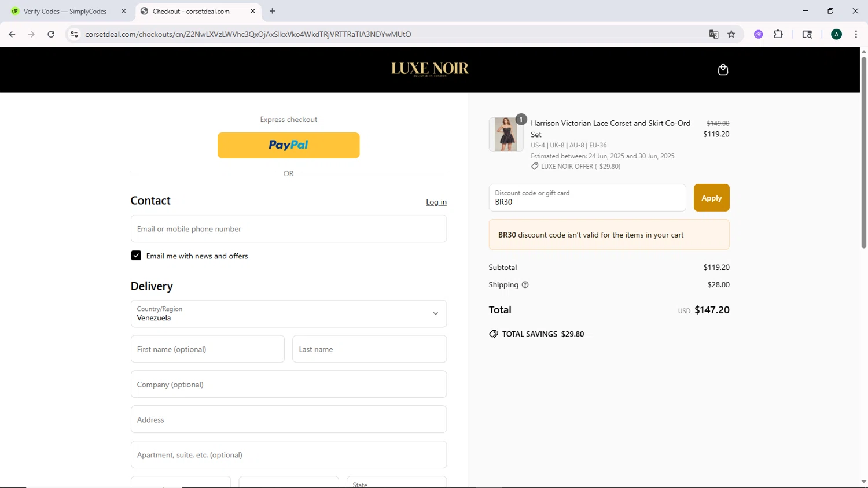The height and width of the screenshot is (488, 868).
Task: Click the corset product thumbnail
Action: [506, 134]
